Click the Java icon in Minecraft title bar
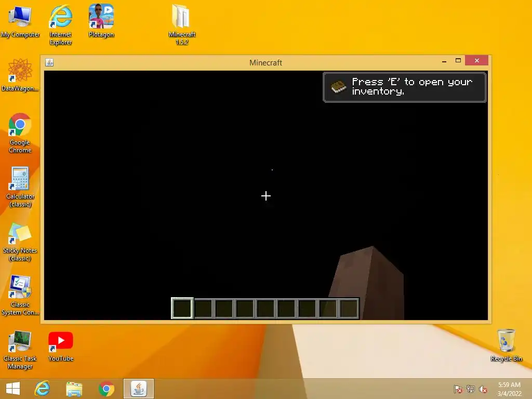532x399 pixels. pos(49,62)
